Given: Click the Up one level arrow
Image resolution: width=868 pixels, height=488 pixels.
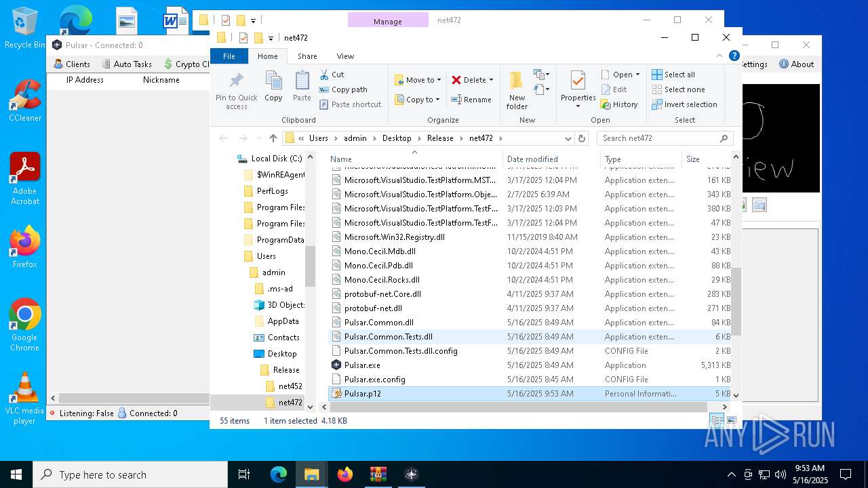Looking at the screenshot, I should tap(273, 138).
